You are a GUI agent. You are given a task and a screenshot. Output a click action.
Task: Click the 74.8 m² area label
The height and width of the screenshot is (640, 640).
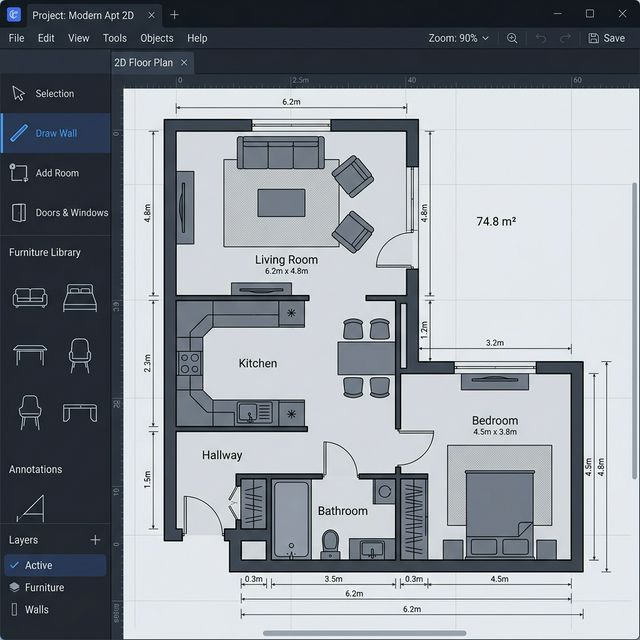click(x=496, y=221)
